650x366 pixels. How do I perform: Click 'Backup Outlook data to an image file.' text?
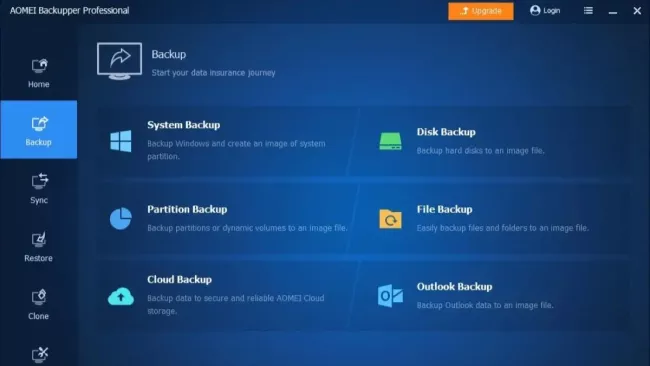click(x=485, y=305)
